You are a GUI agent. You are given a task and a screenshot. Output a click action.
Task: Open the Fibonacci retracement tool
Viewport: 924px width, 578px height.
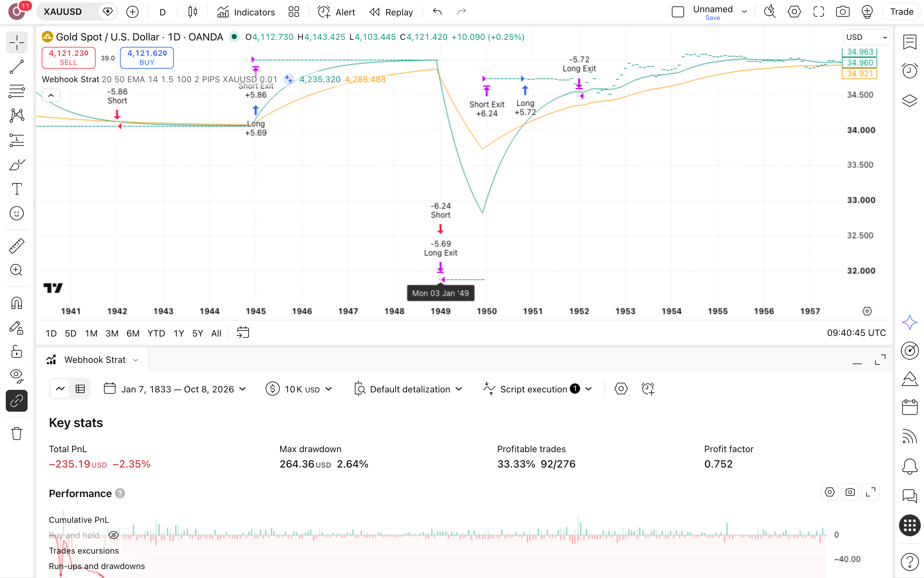[x=16, y=91]
